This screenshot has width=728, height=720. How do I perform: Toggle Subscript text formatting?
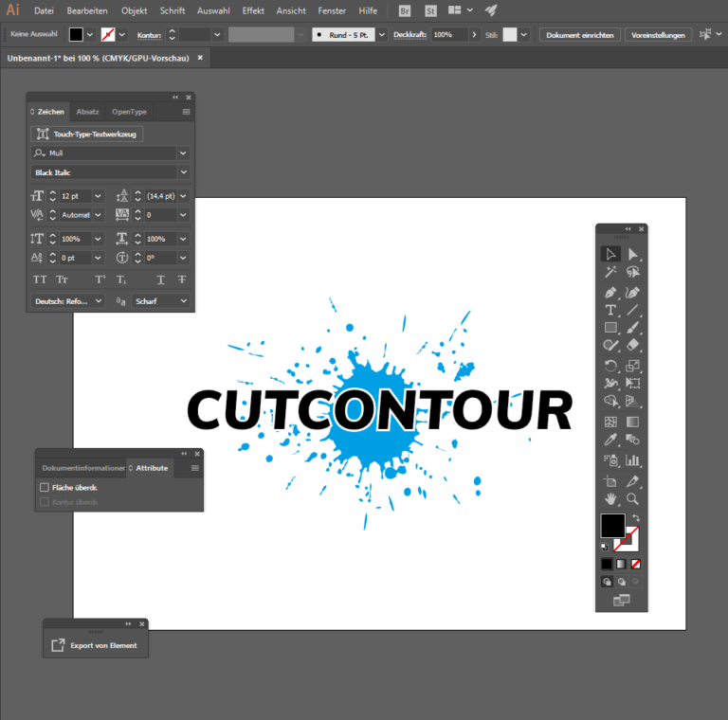121,279
